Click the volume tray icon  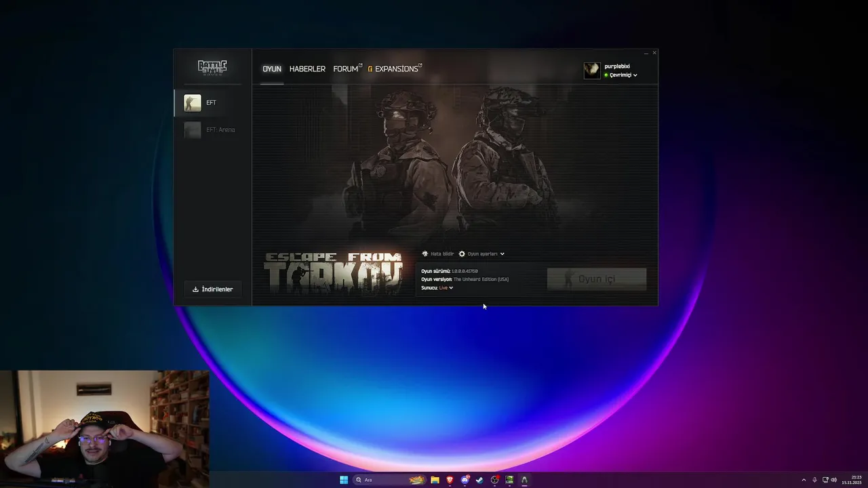(x=834, y=480)
